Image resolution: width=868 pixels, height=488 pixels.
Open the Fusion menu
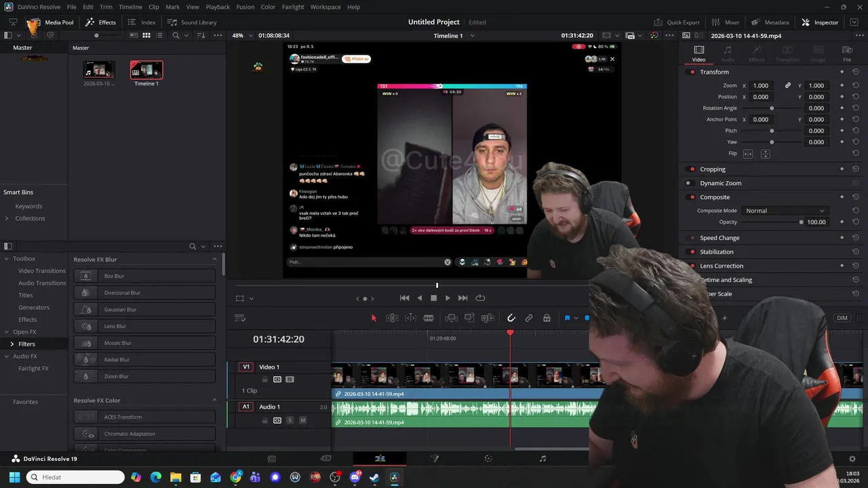(245, 7)
